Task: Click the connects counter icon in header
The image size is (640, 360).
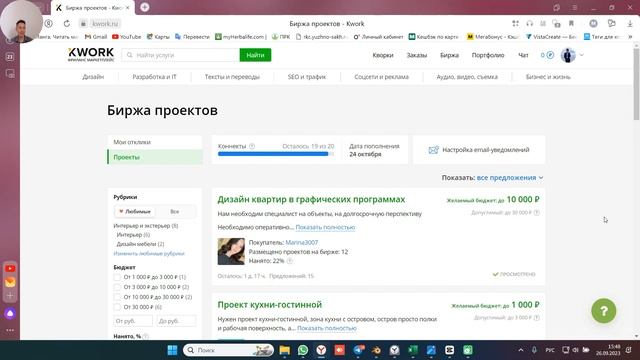Action: pos(550,55)
